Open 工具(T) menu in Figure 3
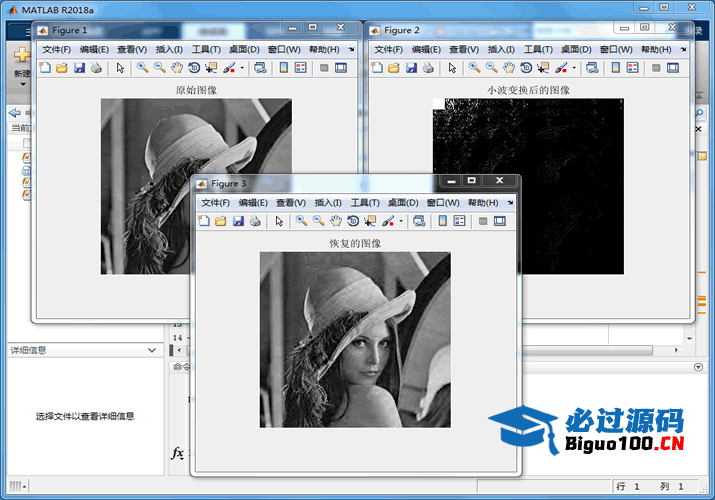715x500 pixels. [x=365, y=203]
